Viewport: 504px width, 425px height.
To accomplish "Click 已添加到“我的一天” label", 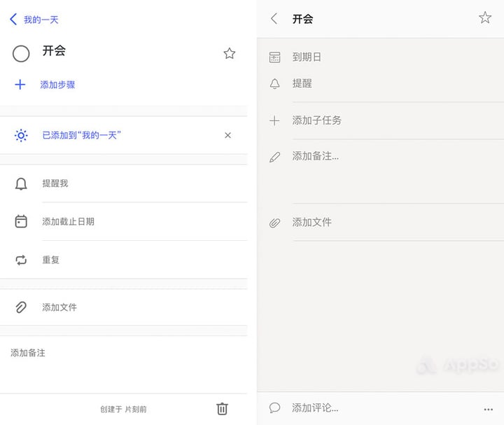I will pos(82,135).
